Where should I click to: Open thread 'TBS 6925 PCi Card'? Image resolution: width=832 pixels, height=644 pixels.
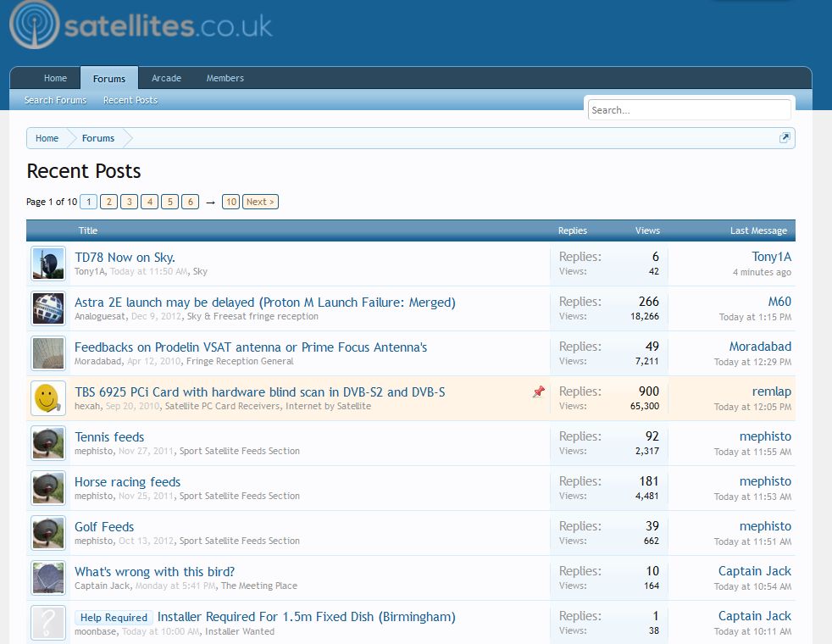click(259, 392)
